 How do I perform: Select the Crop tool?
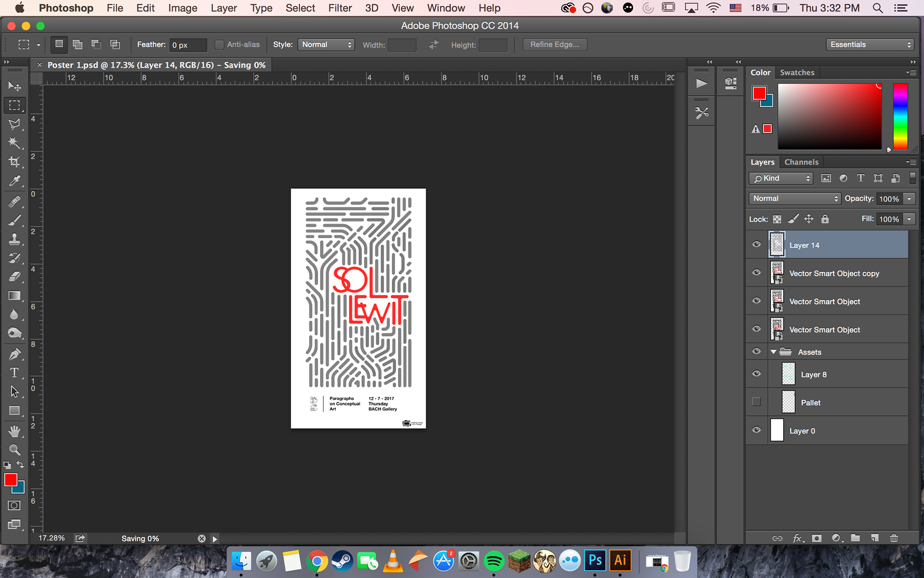(x=14, y=162)
